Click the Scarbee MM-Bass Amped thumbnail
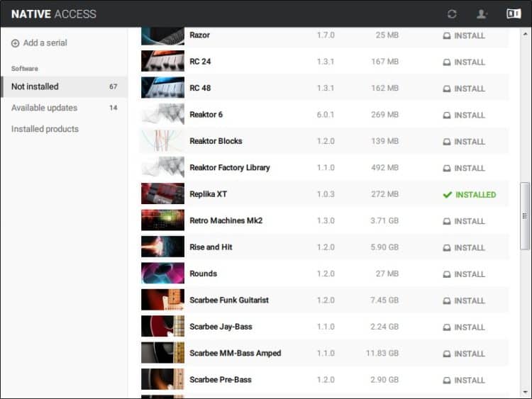Image resolution: width=532 pixels, height=399 pixels. (x=162, y=352)
